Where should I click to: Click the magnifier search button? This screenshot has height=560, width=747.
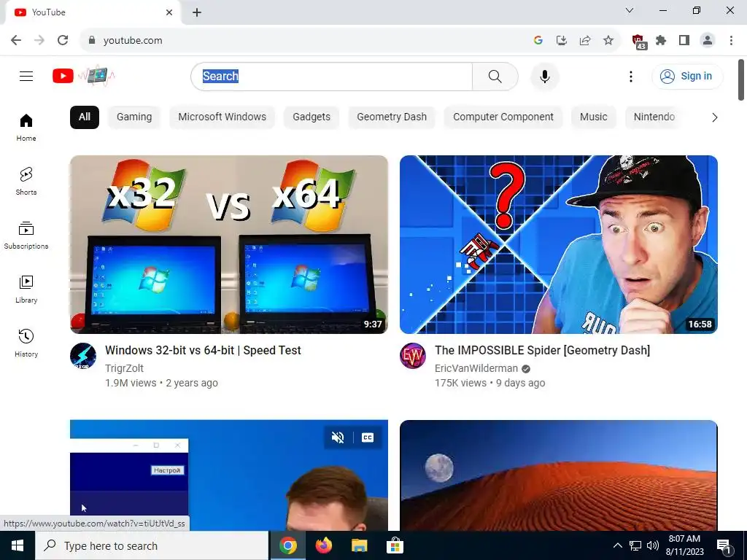click(495, 76)
